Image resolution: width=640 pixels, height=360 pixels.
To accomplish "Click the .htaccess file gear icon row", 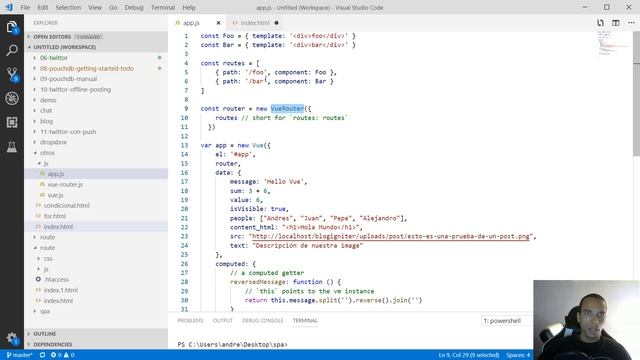I will [x=96, y=280].
